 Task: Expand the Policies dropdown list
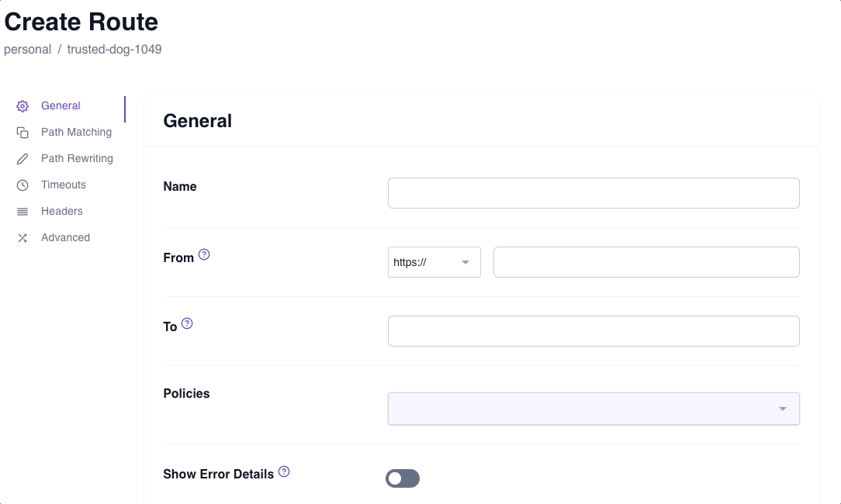click(x=582, y=409)
